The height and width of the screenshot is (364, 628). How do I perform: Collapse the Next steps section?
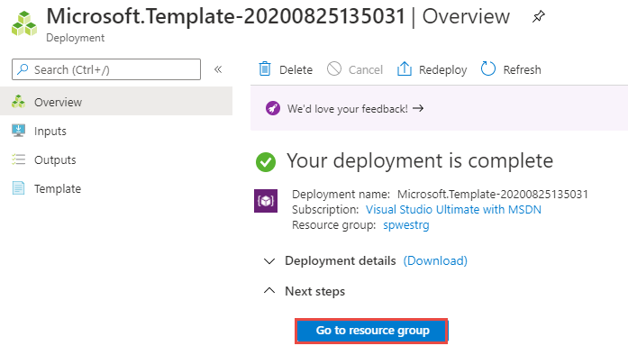(268, 291)
